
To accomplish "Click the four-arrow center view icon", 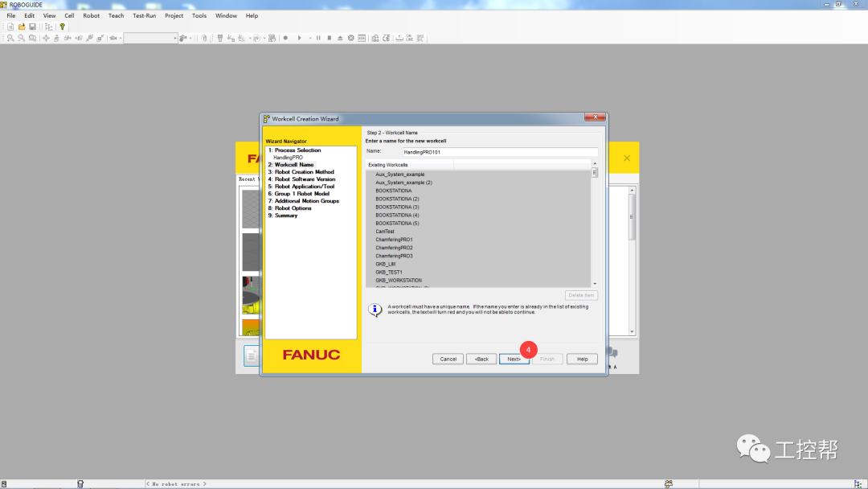I will point(46,39).
